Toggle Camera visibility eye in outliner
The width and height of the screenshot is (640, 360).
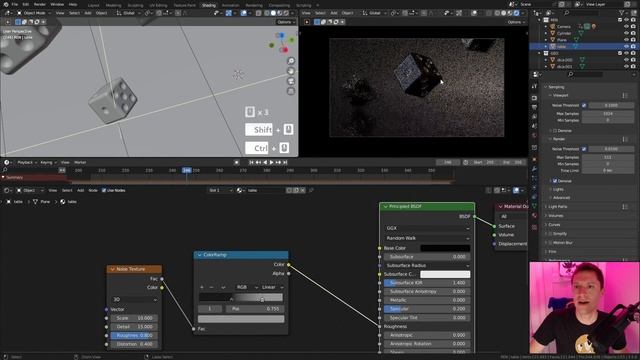tap(627, 27)
